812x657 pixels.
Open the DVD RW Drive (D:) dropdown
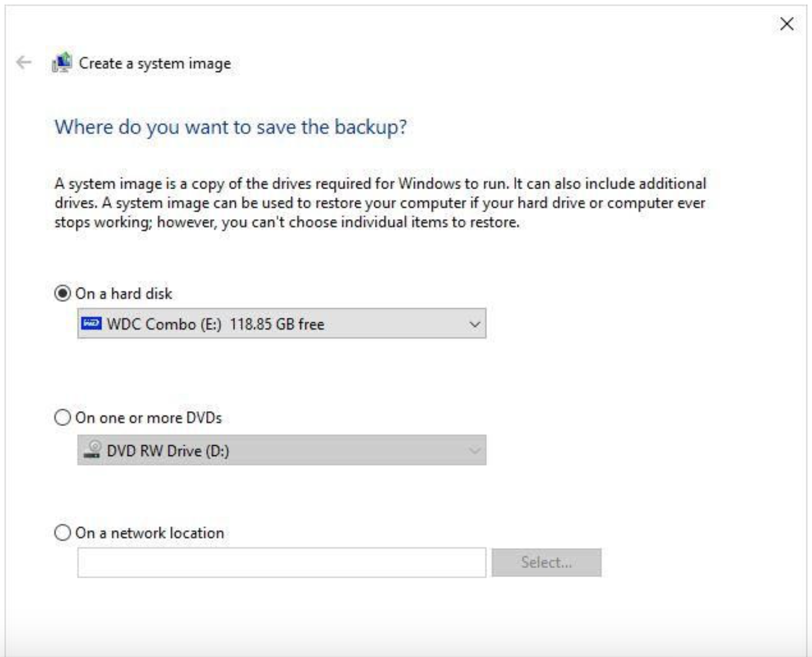(x=281, y=450)
